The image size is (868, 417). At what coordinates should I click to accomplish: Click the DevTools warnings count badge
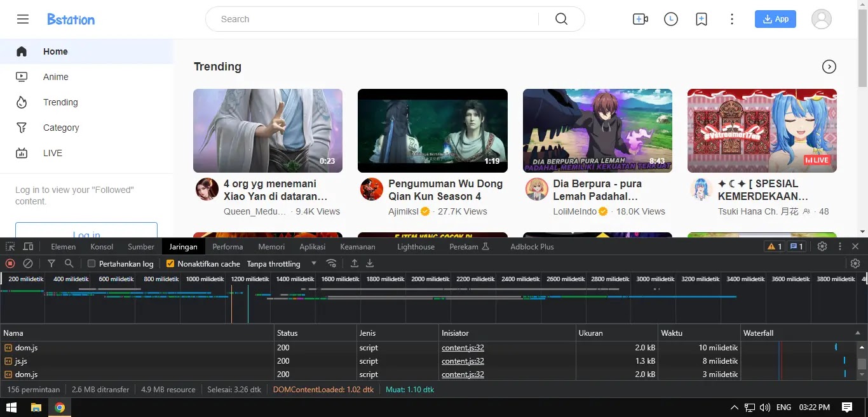point(775,246)
